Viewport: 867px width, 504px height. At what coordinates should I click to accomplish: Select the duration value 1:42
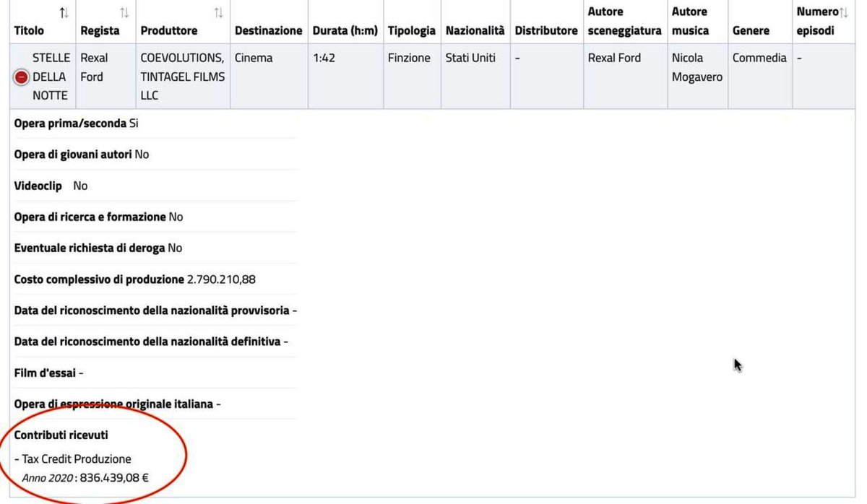coord(324,58)
